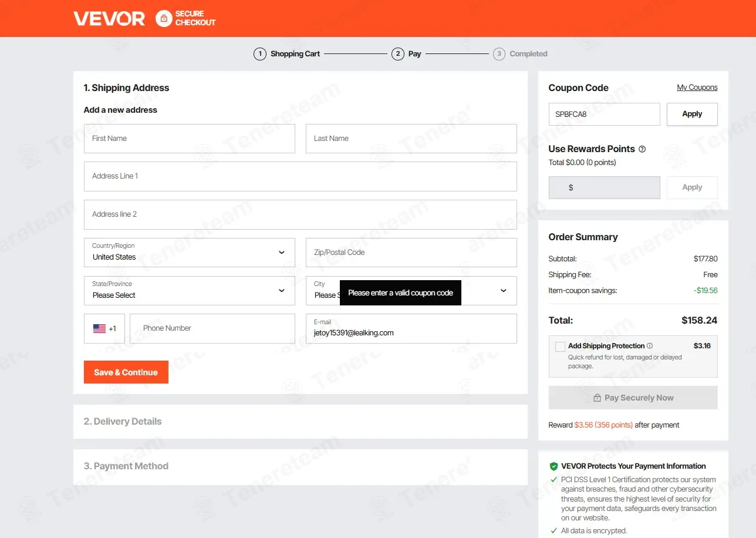Click the Address Line 1 field
Screen dimensions: 756x538
pos(301,176)
